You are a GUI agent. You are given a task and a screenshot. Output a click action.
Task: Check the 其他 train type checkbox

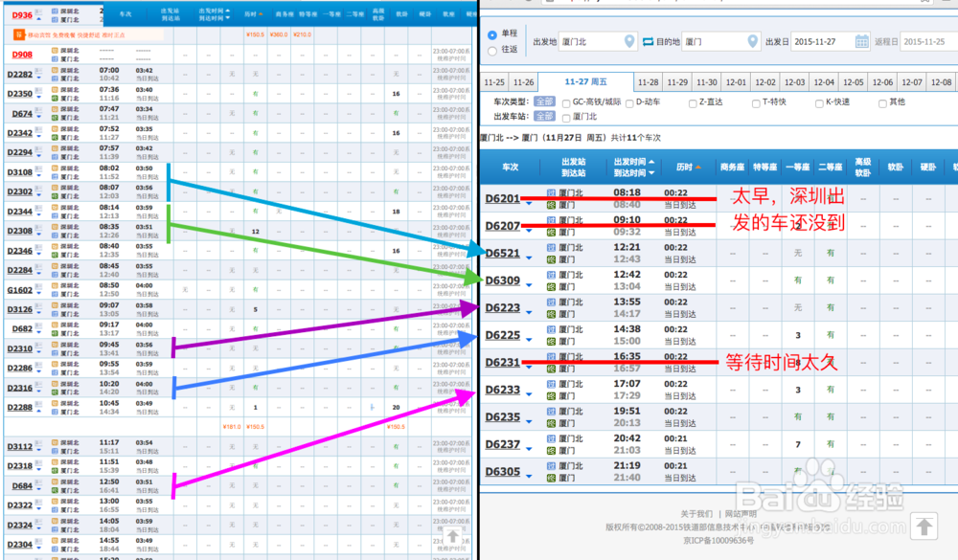click(x=882, y=103)
